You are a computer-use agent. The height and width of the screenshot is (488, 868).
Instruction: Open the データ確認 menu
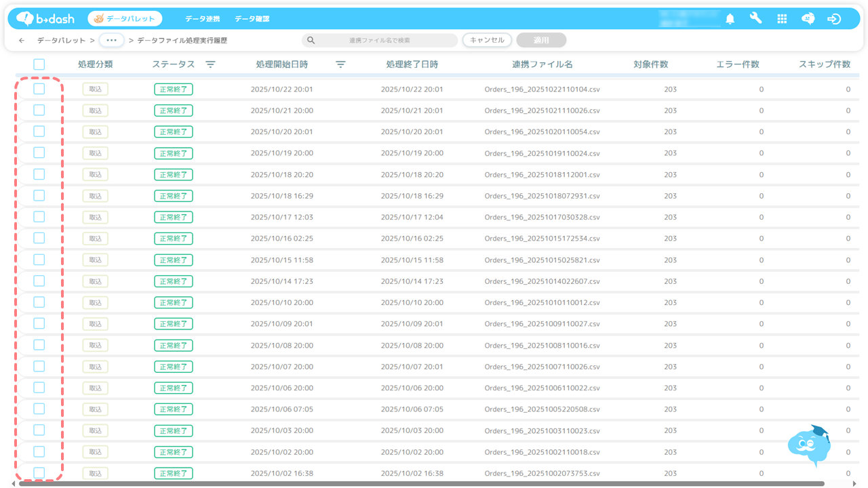(252, 19)
